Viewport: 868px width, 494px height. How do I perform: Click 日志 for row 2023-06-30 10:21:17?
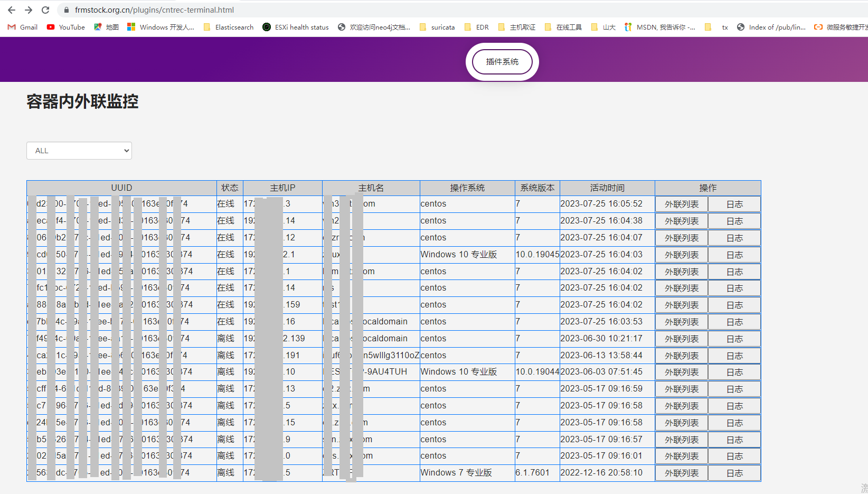click(734, 339)
